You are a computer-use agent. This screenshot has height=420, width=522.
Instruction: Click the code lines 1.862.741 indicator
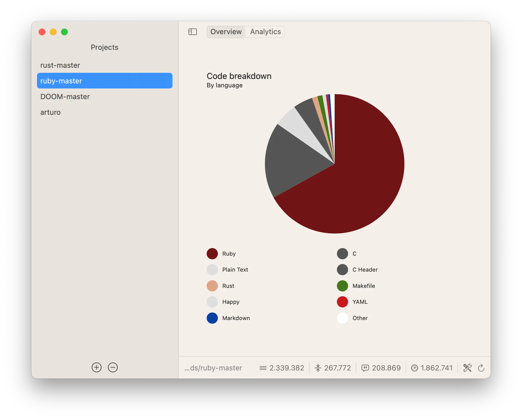point(432,368)
